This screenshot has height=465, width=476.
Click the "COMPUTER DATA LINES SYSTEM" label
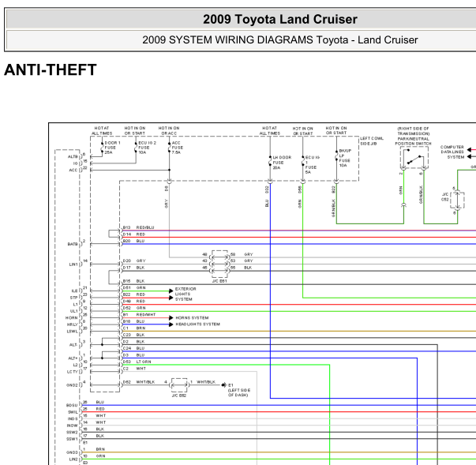click(x=452, y=152)
